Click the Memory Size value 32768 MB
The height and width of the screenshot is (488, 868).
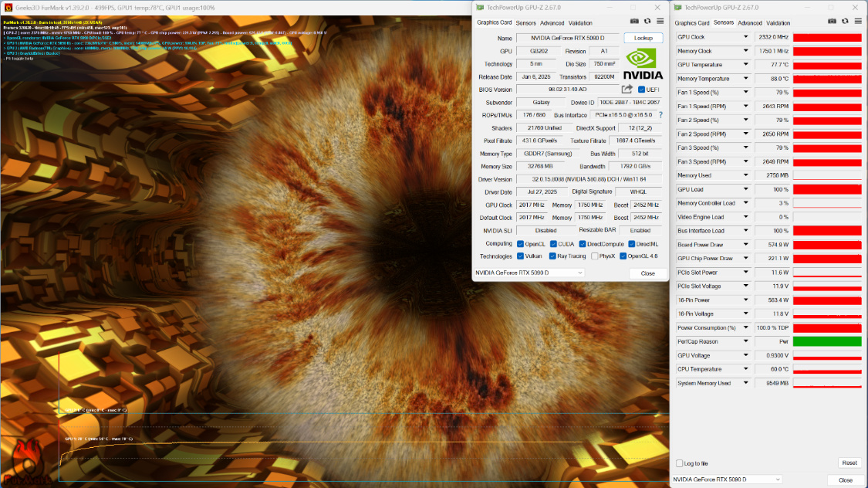541,167
